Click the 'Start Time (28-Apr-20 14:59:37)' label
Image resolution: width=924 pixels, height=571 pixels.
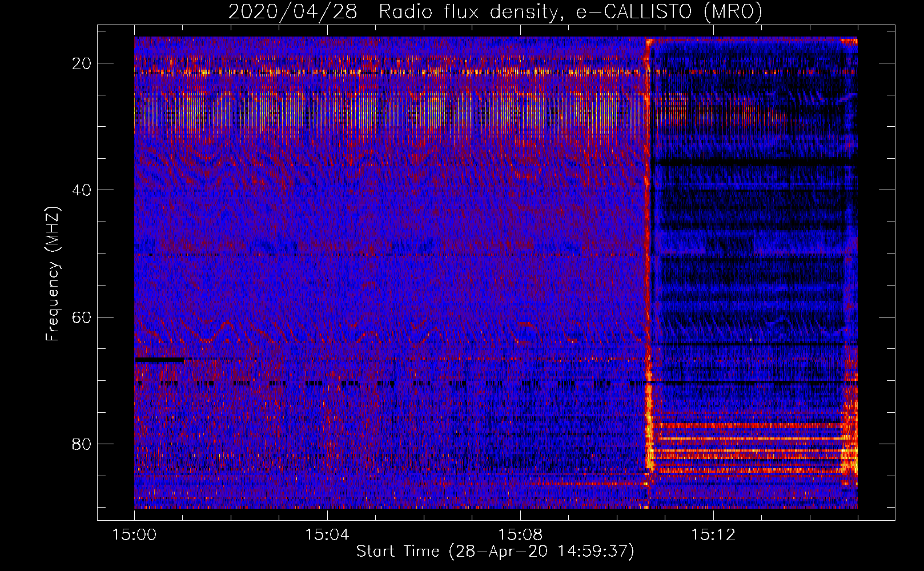click(x=495, y=551)
